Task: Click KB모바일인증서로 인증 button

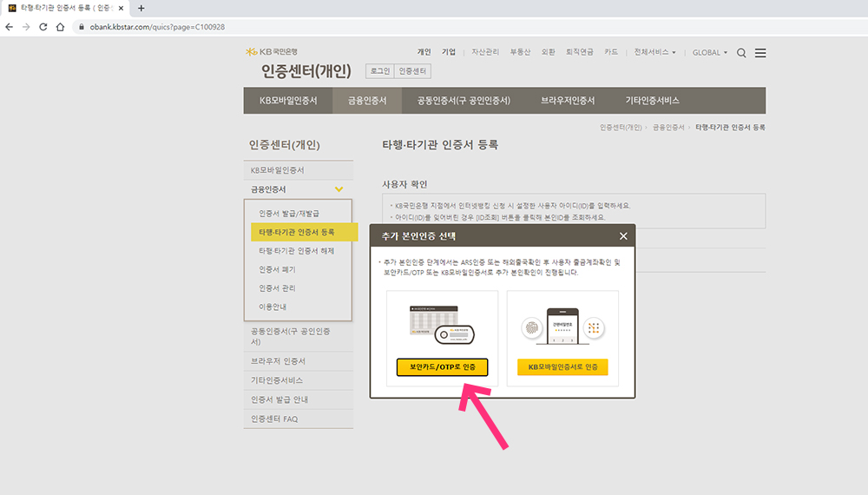Action: coord(562,367)
